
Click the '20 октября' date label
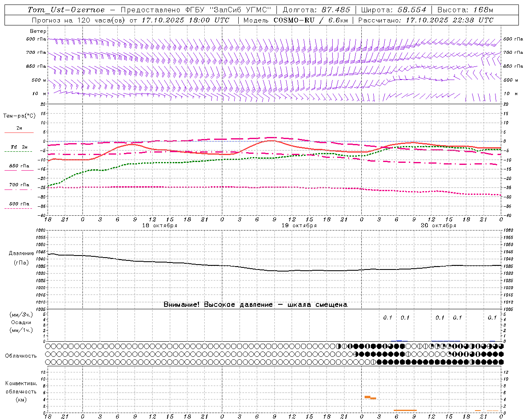point(438,226)
